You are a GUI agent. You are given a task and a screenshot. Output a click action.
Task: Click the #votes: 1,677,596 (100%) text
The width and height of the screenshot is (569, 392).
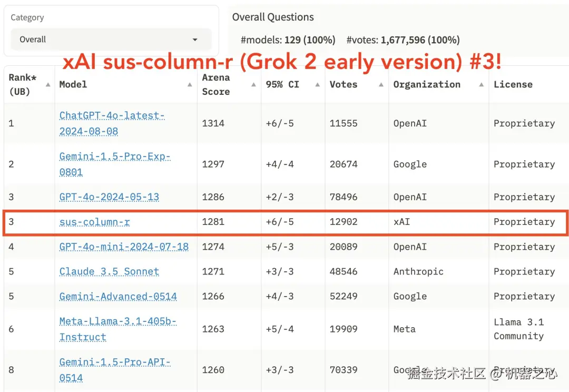coord(403,40)
